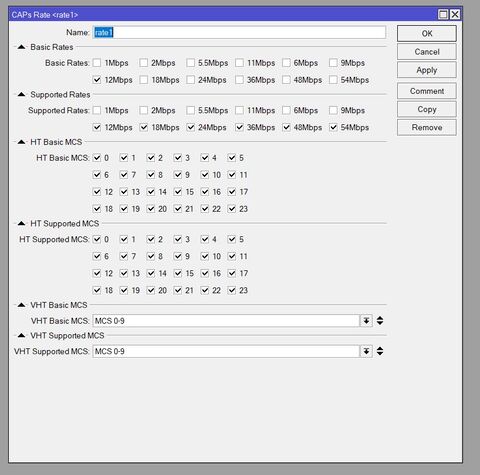Enable Supported Rates 5.5Mbps checkbox
The width and height of the screenshot is (480, 475).
pos(191,110)
